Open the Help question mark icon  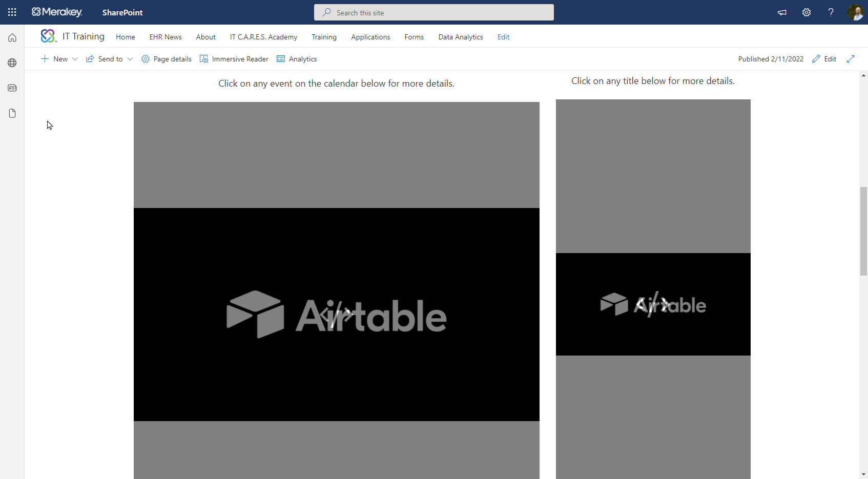[x=831, y=12]
